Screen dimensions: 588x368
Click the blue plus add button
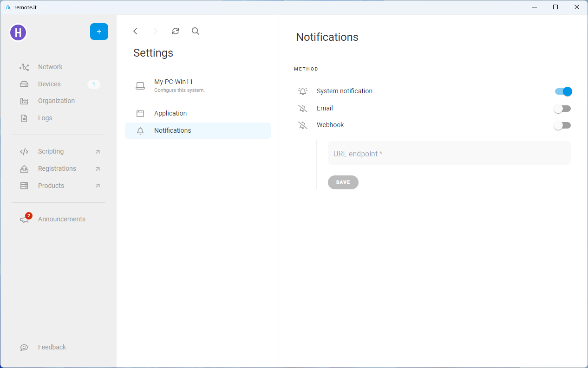pyautogui.click(x=99, y=32)
